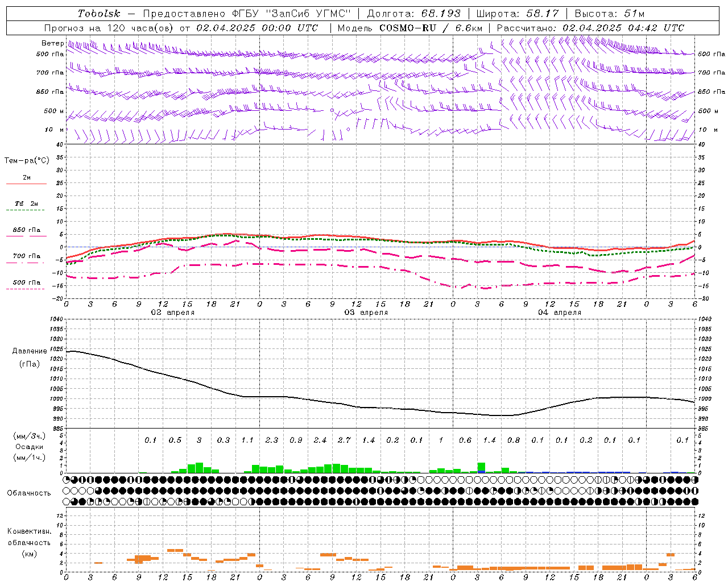Click the 3-hour precipitation value "1.1"
The width and height of the screenshot is (728, 582).
coord(247,440)
